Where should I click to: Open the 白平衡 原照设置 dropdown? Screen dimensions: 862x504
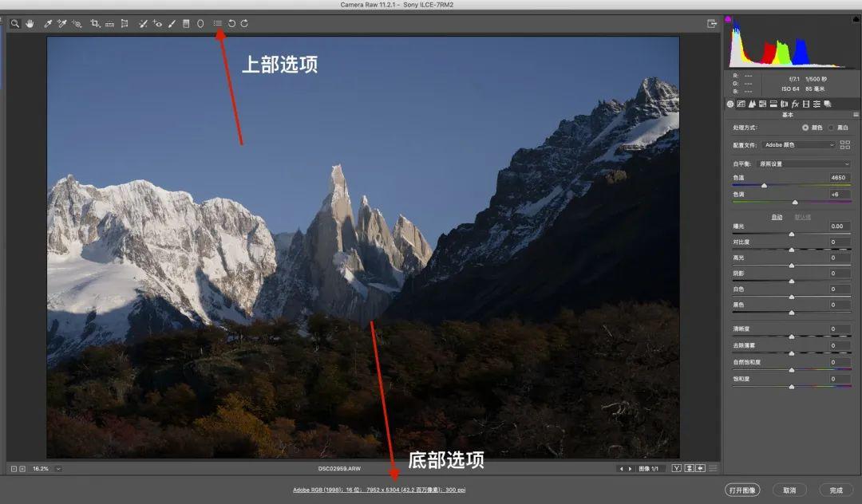(802, 163)
